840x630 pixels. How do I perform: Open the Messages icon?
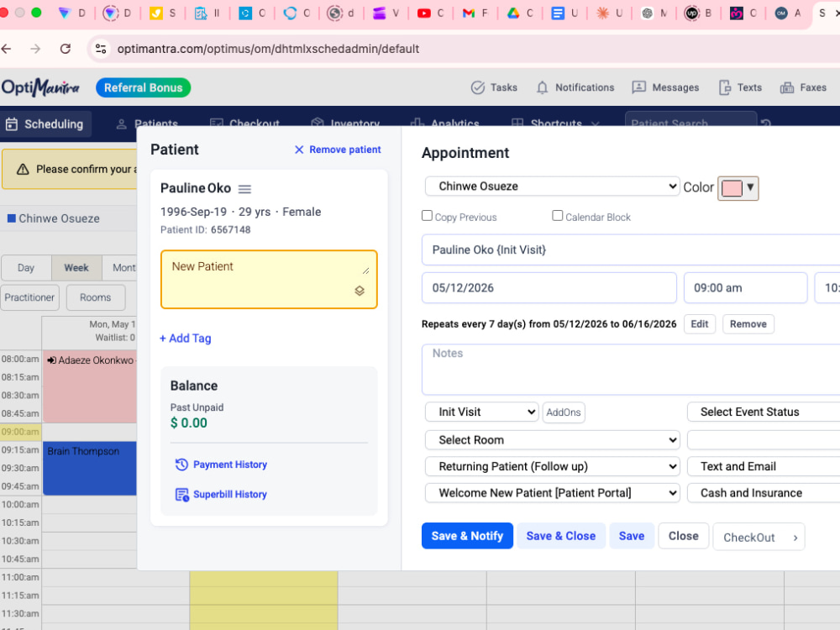(x=638, y=87)
